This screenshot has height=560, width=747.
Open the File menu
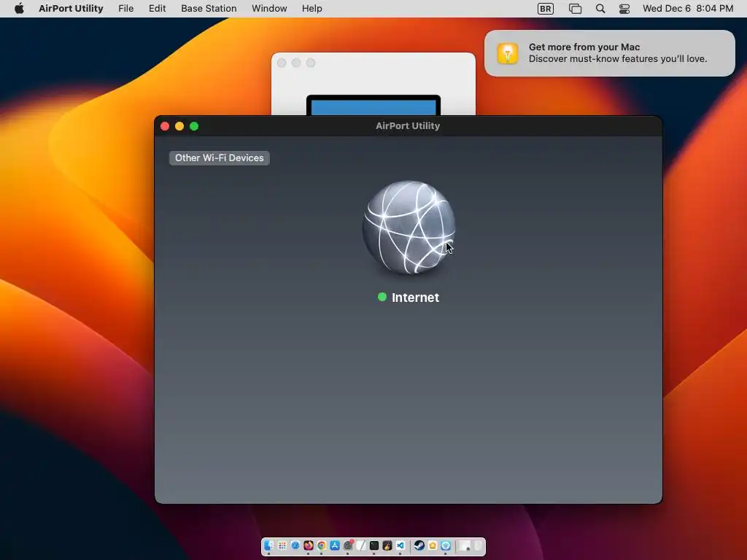pyautogui.click(x=125, y=9)
